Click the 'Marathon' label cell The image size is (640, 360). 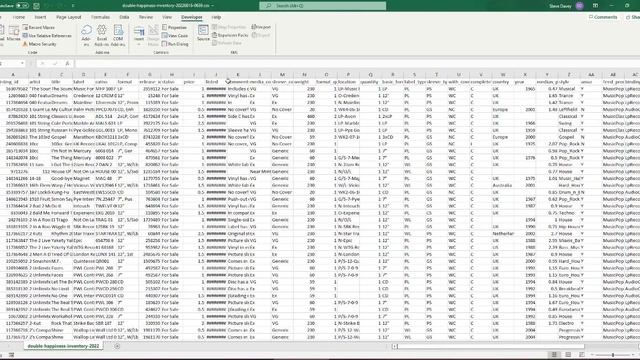click(83, 137)
